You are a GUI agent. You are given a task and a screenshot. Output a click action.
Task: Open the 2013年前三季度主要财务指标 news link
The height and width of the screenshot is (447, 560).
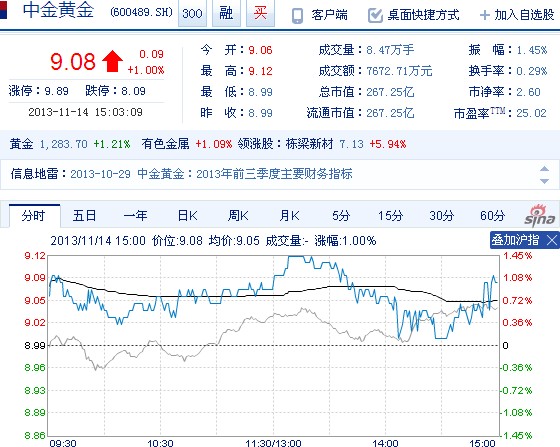coord(274,174)
